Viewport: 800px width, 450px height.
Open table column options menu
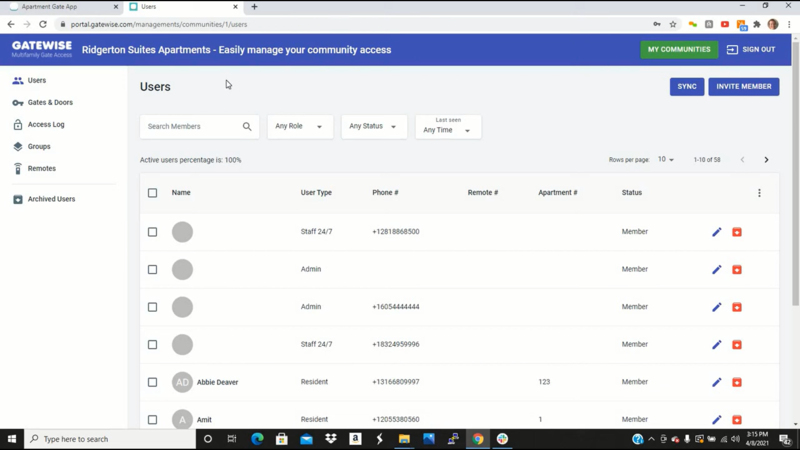(x=759, y=193)
